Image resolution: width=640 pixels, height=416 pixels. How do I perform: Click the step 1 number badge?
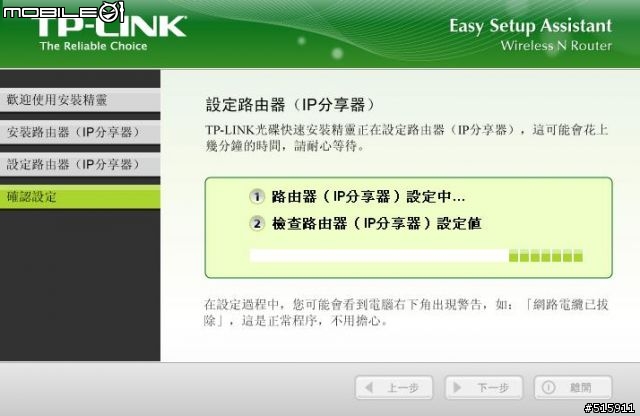coord(257,197)
